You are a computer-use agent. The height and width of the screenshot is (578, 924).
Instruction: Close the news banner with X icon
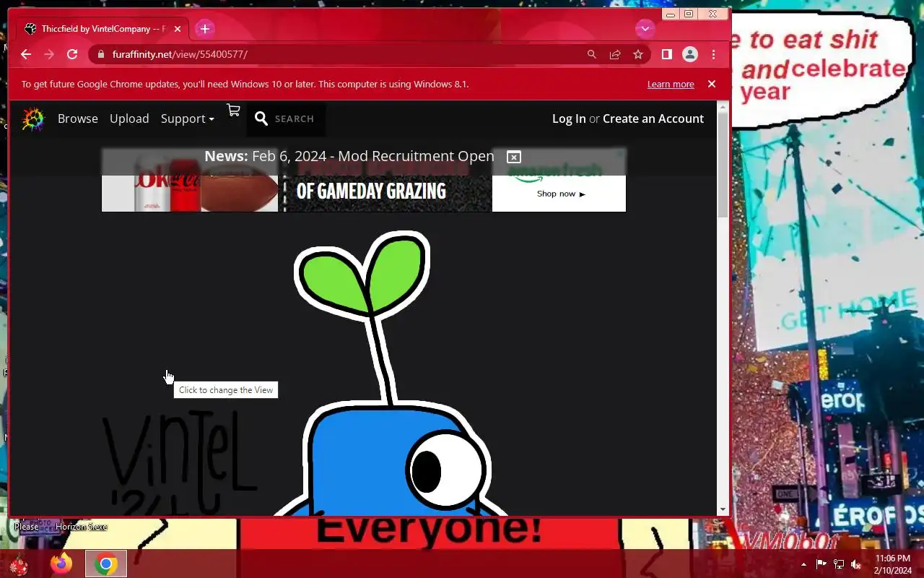click(x=514, y=157)
